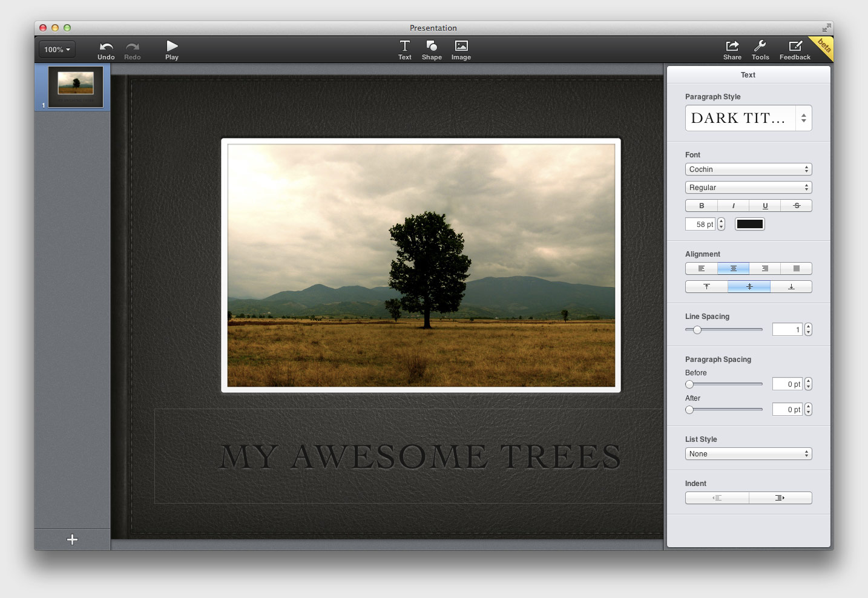Screen dimensions: 868x598
Task: Open the Share menu icon
Action: [x=732, y=47]
